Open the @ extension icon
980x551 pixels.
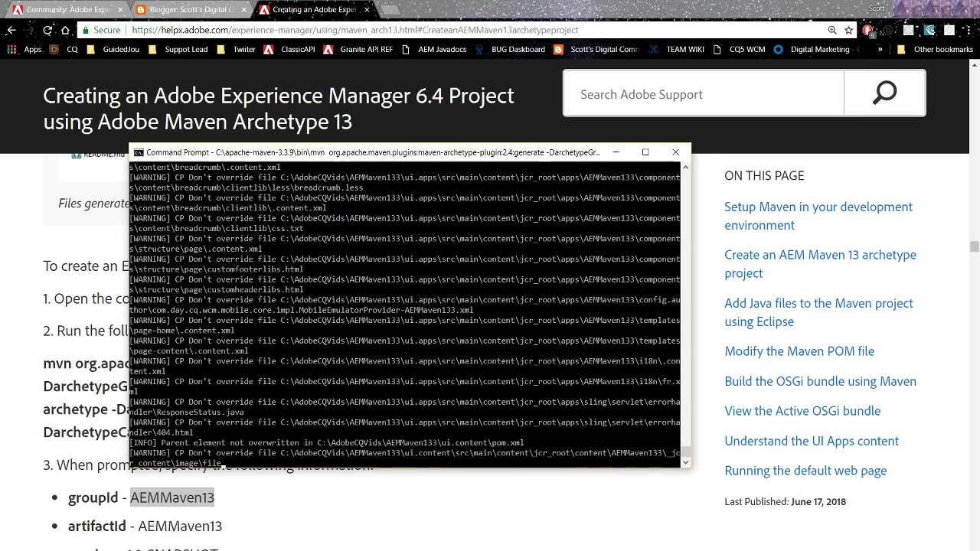coord(888,31)
